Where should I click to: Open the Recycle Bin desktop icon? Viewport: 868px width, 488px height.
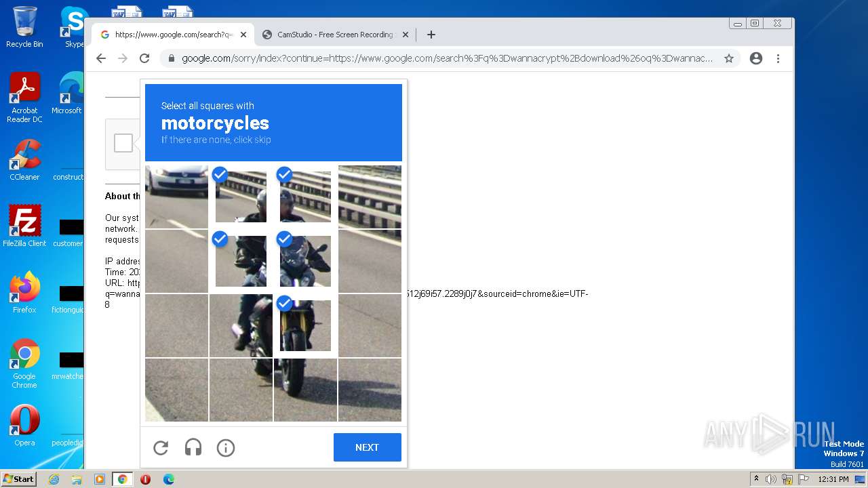tap(24, 27)
